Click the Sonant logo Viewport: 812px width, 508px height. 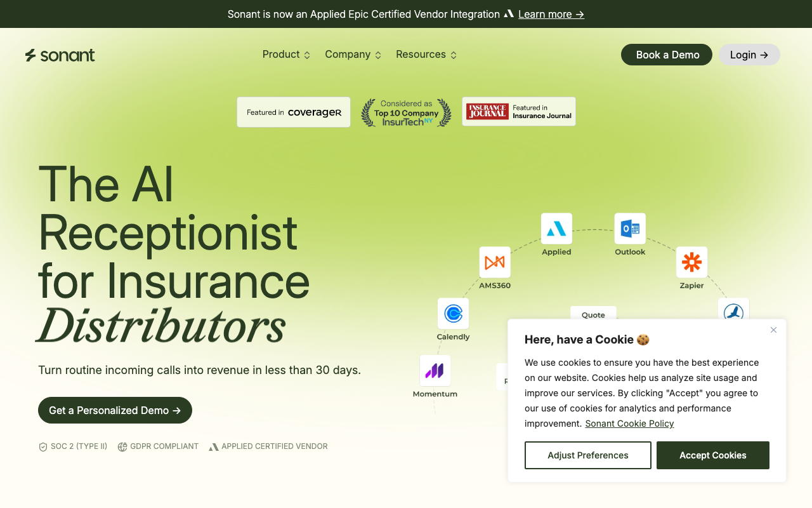[60, 55]
